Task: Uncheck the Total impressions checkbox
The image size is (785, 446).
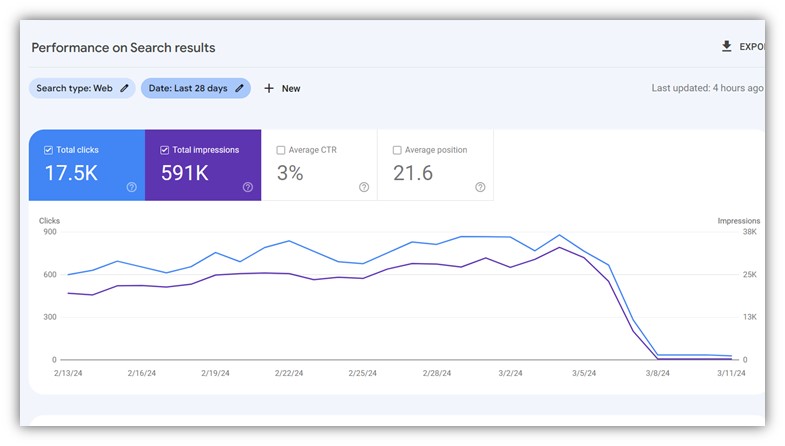Action: pos(164,150)
